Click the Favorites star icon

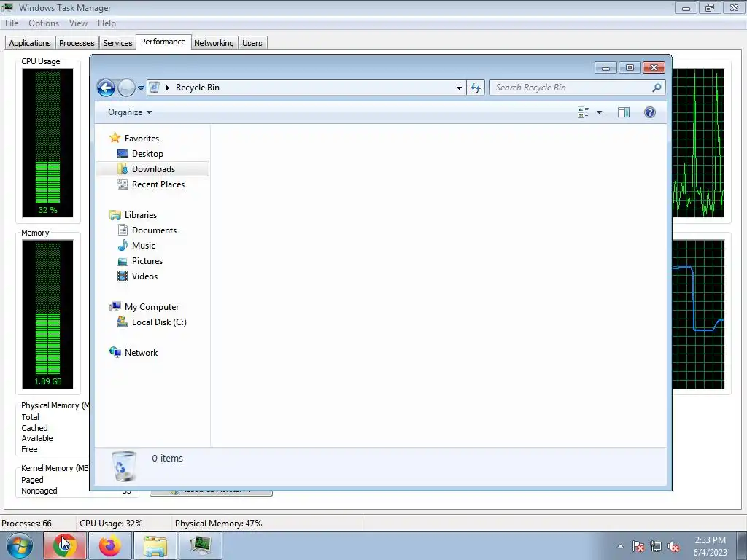tap(115, 138)
